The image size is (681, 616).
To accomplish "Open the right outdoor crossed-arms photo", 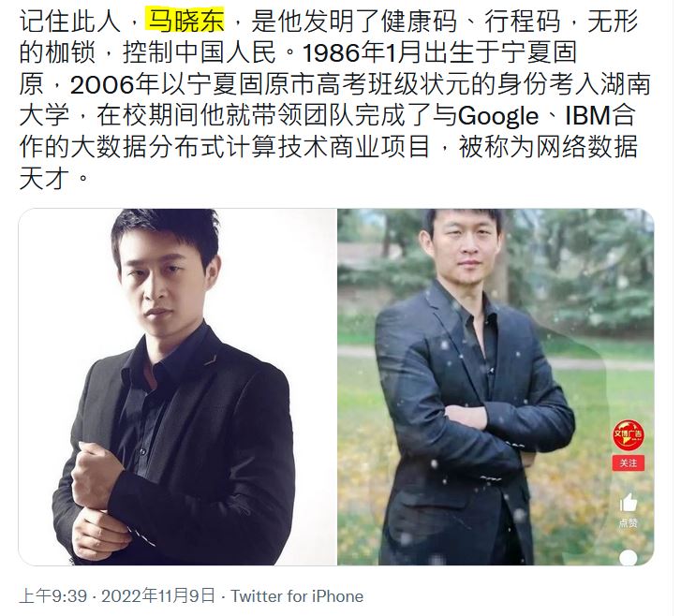I will tap(496, 387).
